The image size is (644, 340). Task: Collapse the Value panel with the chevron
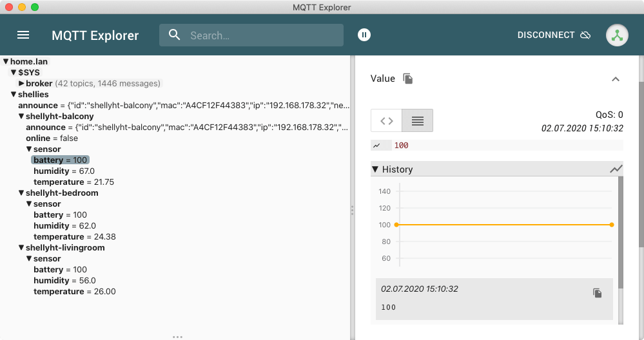pyautogui.click(x=615, y=79)
